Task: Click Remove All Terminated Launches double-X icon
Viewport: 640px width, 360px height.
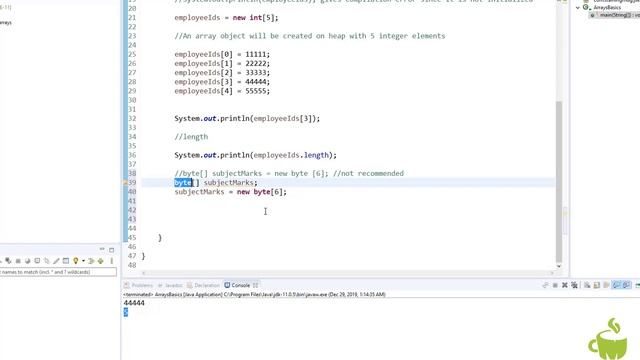Action: pyautogui.click(x=575, y=285)
